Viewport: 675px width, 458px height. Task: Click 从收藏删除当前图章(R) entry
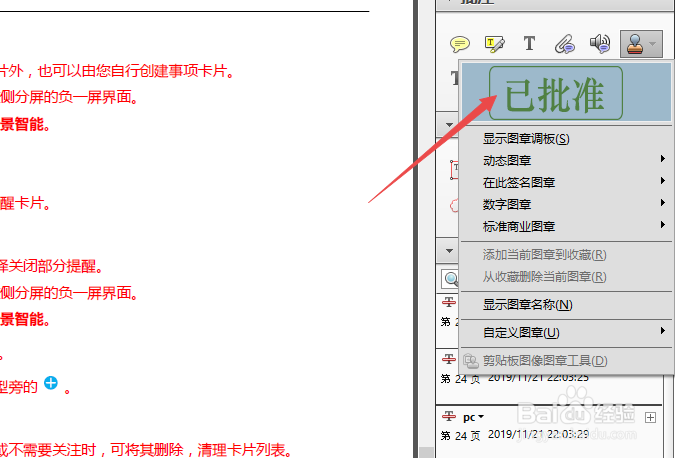point(544,276)
